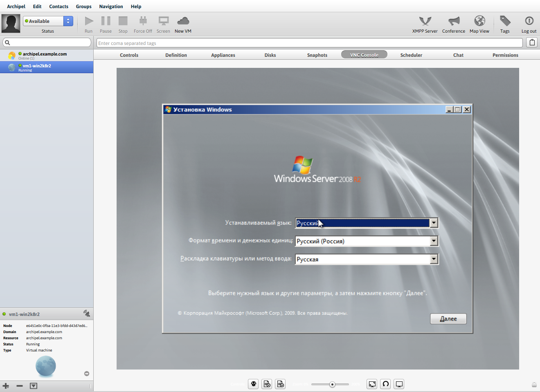Click the Stop toolbar icon

123,21
